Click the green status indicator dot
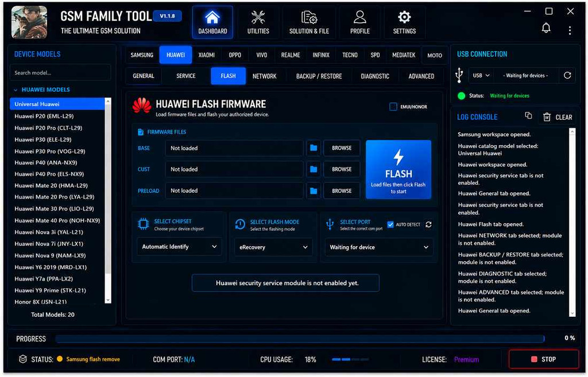Screen dimensions: 588x377 click(462, 96)
